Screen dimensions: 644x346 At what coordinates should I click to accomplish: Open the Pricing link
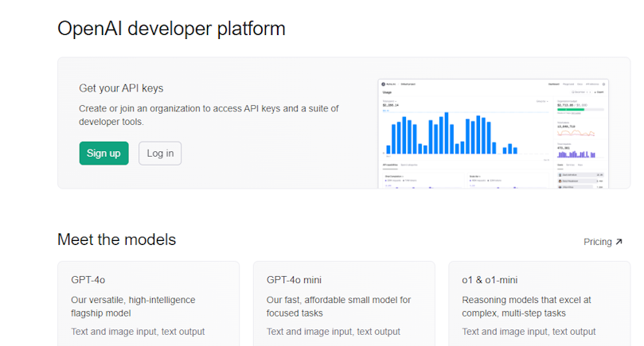click(x=603, y=242)
